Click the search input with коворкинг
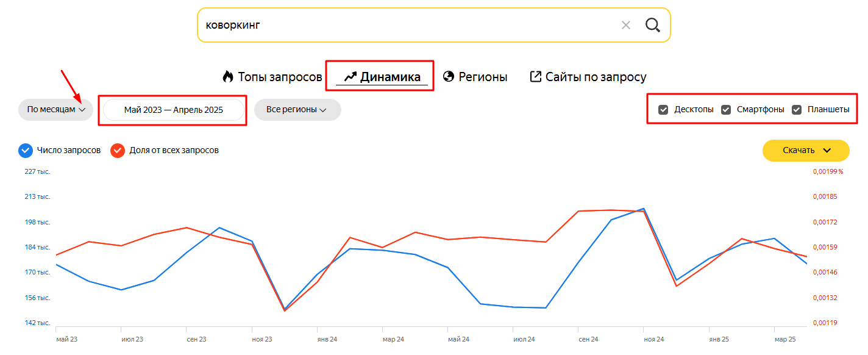868x355 pixels. coord(408,25)
